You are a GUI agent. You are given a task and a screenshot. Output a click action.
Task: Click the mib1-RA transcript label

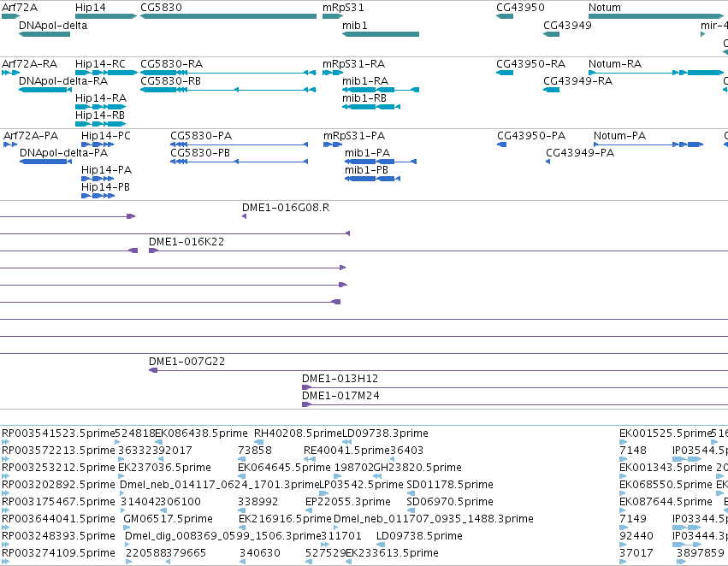pyautogui.click(x=365, y=81)
